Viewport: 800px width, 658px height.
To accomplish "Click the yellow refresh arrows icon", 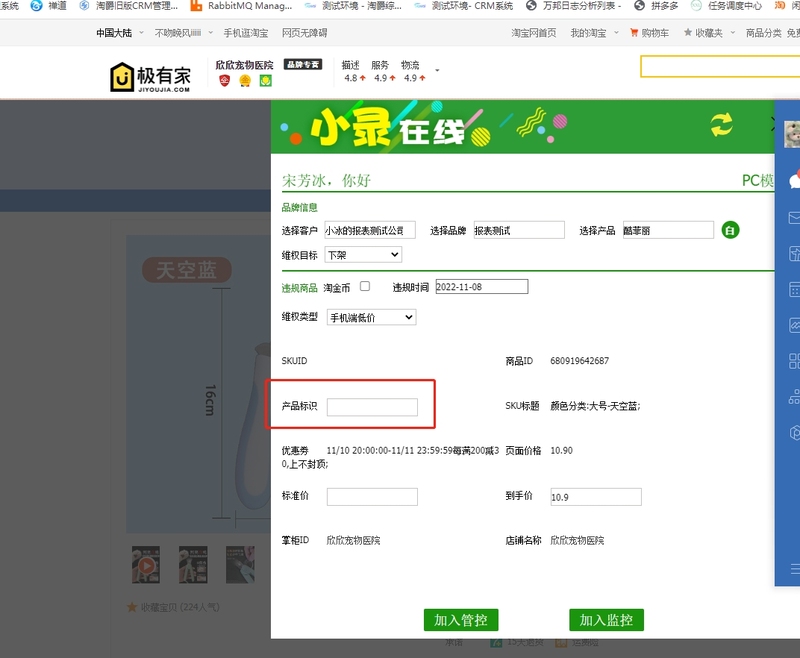I will click(x=721, y=125).
